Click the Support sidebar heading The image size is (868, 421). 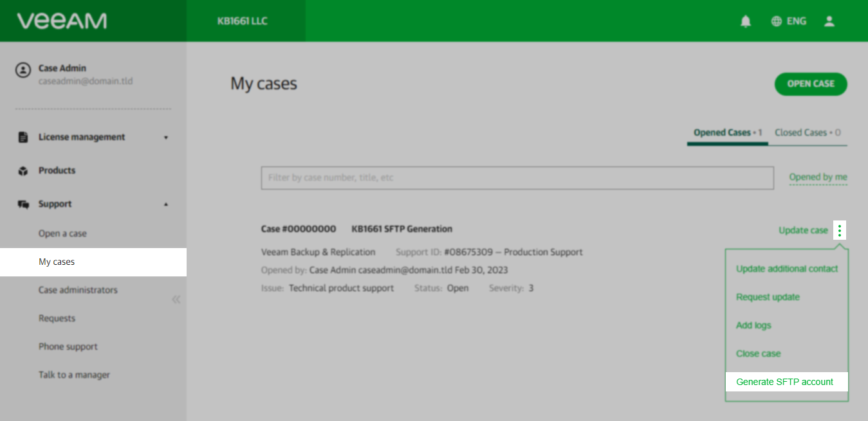(x=55, y=204)
